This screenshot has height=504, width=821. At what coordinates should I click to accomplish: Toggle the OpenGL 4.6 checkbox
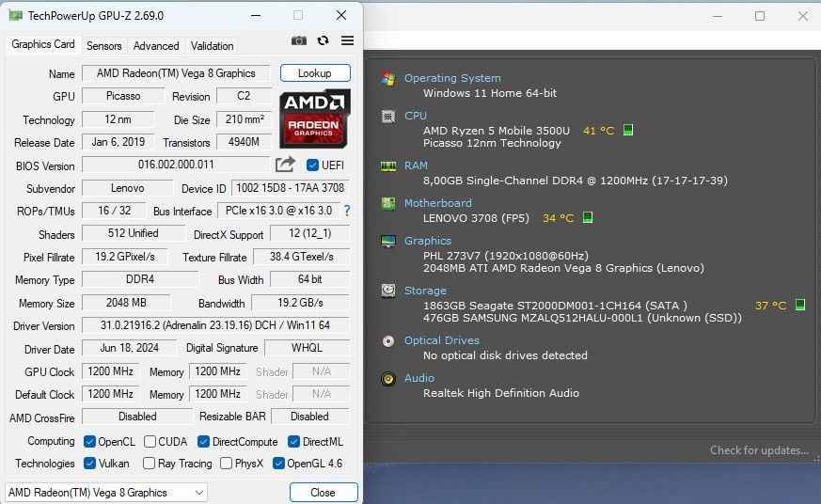coord(278,464)
